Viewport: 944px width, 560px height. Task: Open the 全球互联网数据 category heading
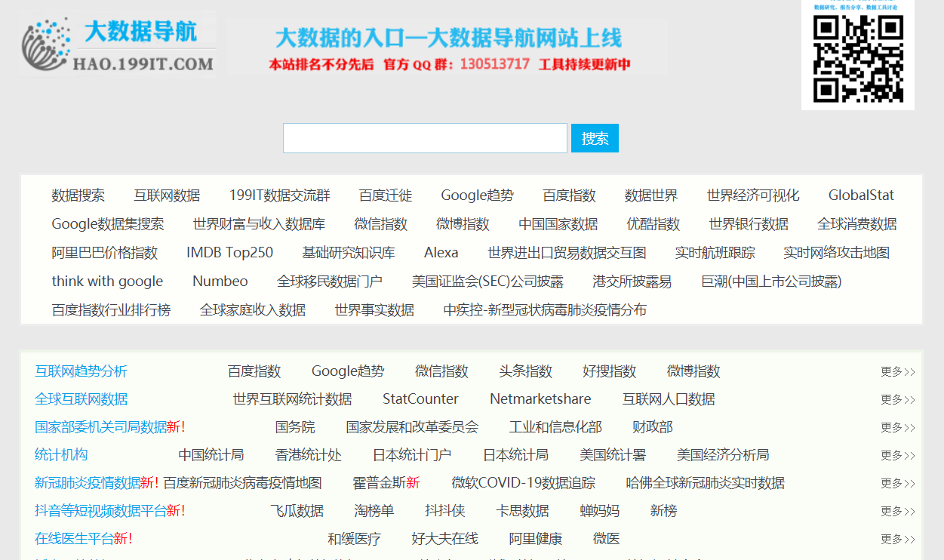[81, 399]
